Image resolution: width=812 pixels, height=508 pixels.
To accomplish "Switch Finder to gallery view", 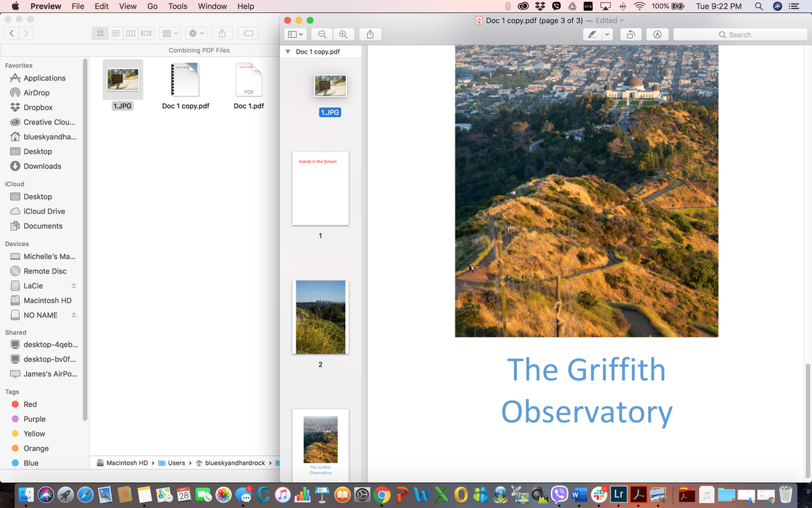I will point(145,33).
